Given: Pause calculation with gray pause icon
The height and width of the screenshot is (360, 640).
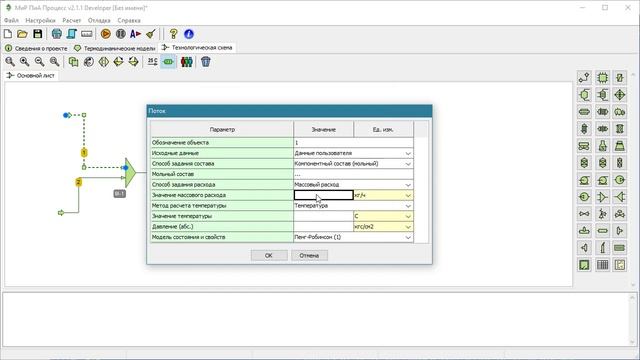Looking at the screenshot, I should tap(120, 34).
